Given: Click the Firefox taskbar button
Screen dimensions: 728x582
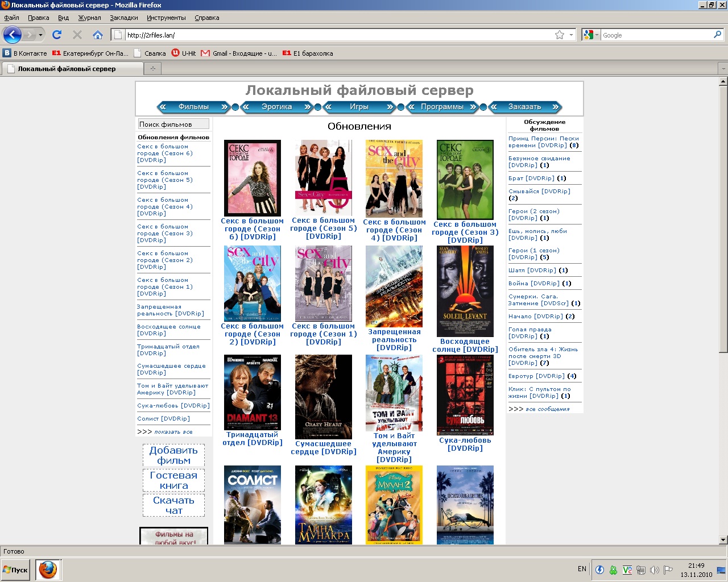Looking at the screenshot, I should coord(48,569).
